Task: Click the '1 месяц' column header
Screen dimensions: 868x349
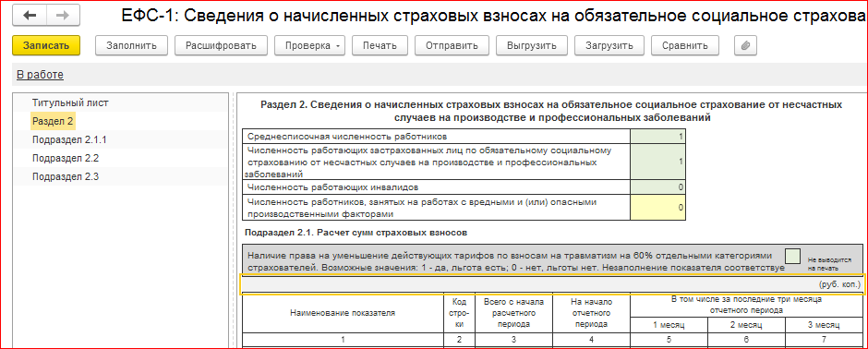Action: [x=669, y=325]
